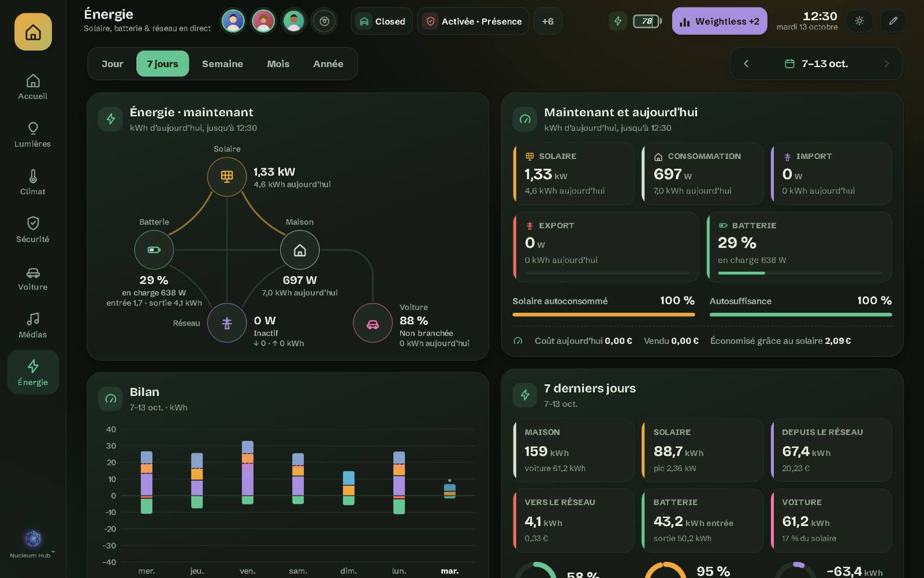Image resolution: width=924 pixels, height=578 pixels.
Task: Open the 7–13 oct. date picker
Action: point(817,64)
